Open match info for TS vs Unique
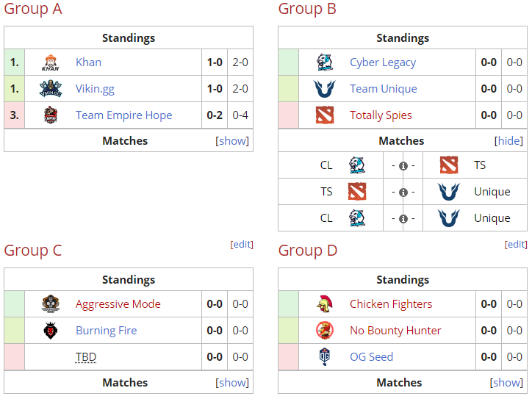The height and width of the screenshot is (399, 532). coord(403,193)
